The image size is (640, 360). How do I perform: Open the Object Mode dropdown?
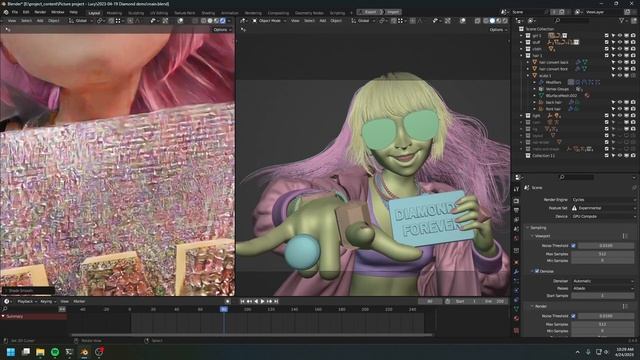coord(269,20)
